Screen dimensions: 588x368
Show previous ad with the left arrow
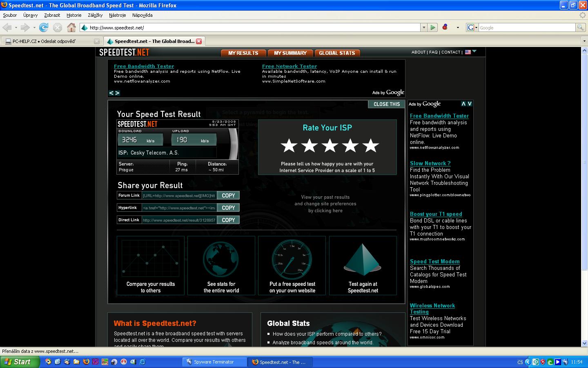[x=111, y=93]
